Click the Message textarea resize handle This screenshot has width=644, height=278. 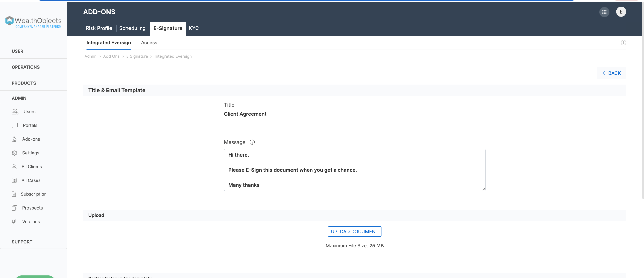pyautogui.click(x=483, y=189)
